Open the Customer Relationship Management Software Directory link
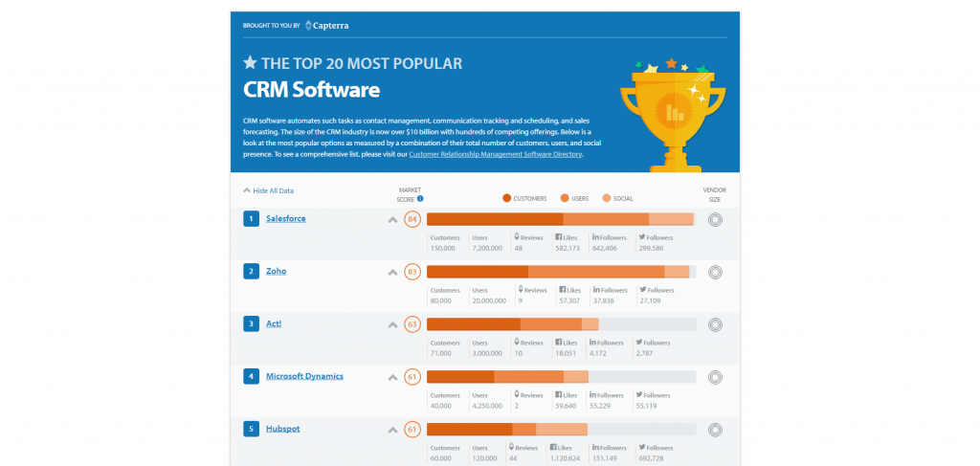 coord(496,154)
